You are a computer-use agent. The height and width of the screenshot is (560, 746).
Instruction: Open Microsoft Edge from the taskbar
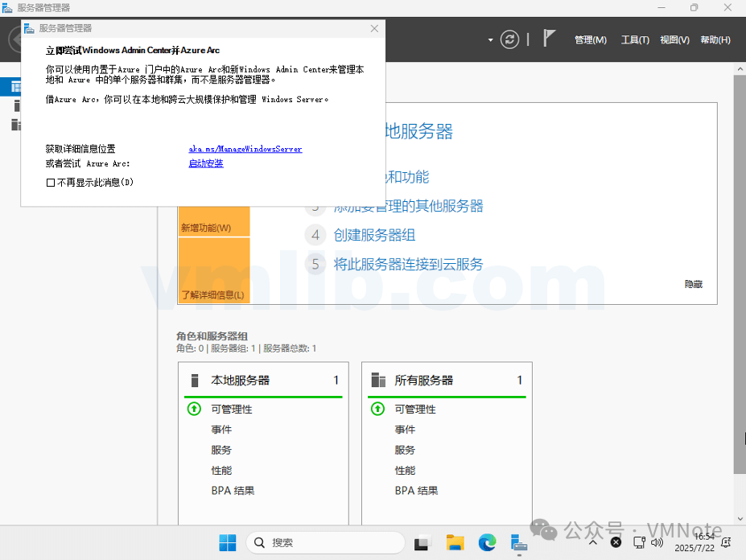click(x=488, y=542)
